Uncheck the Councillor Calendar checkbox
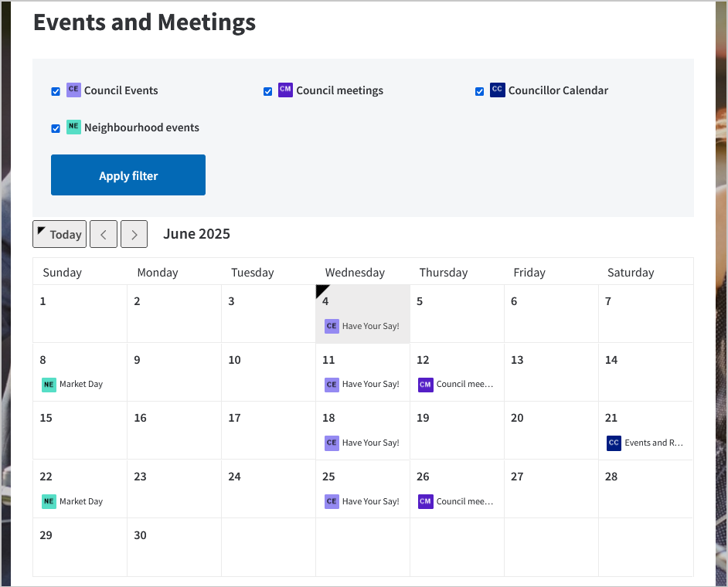 point(479,90)
